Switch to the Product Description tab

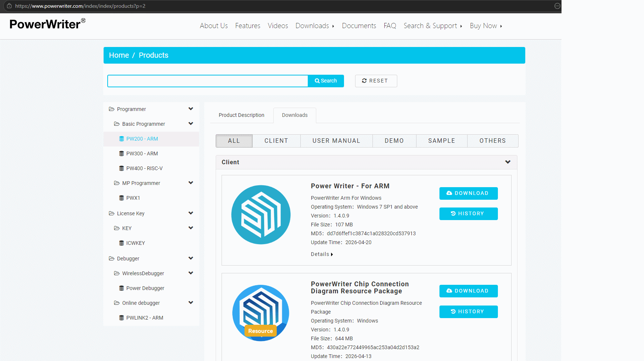tap(242, 115)
